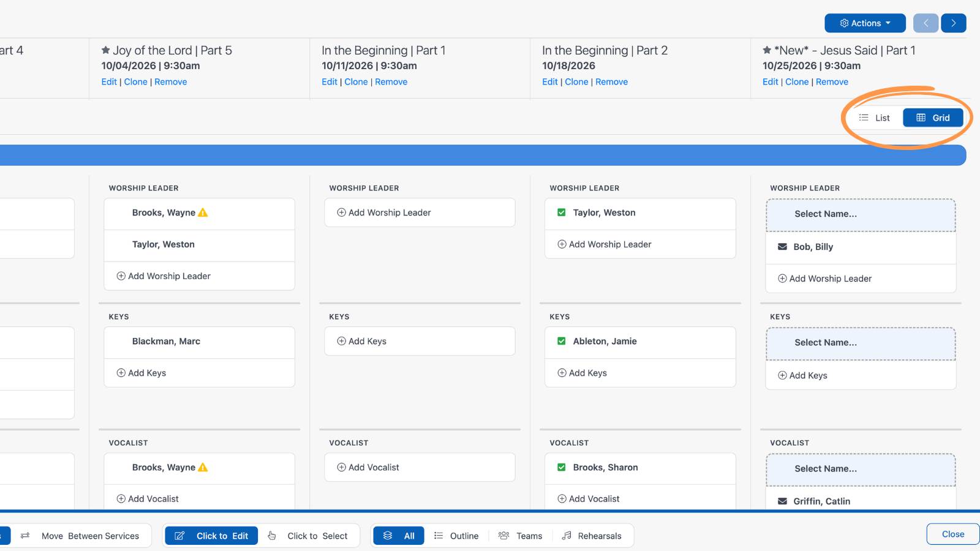This screenshot has height=551, width=980.
Task: Switch to List view
Action: 875,118
